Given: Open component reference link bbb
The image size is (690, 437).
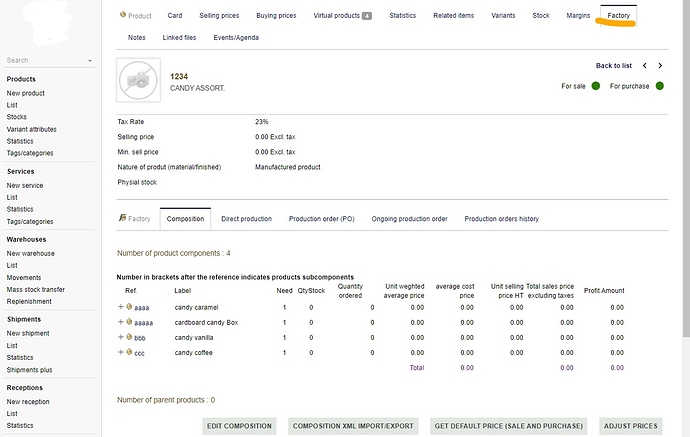Looking at the screenshot, I should coord(139,338).
